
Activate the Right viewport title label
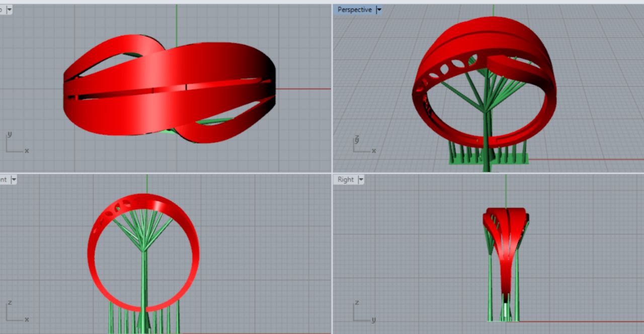346,179
